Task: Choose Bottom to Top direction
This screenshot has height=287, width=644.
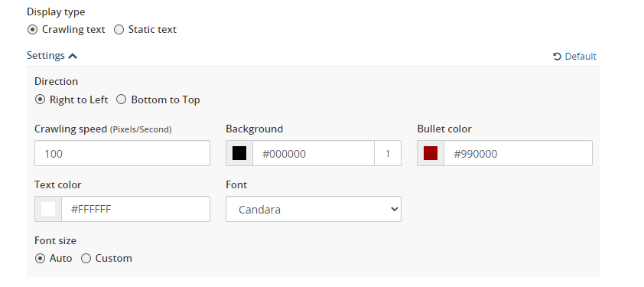Action: point(121,99)
